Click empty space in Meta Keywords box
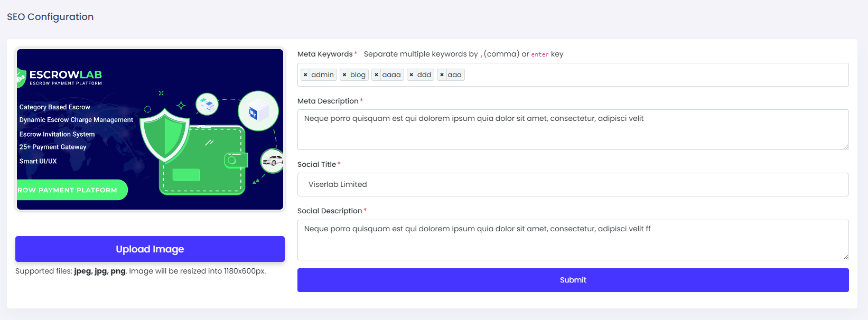This screenshot has width=868, height=320. (655, 75)
